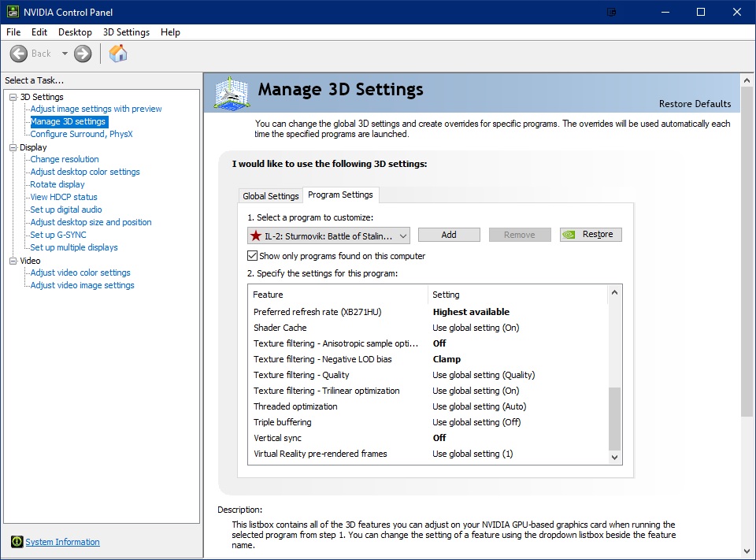Select the Threaded optimization row

click(428, 406)
